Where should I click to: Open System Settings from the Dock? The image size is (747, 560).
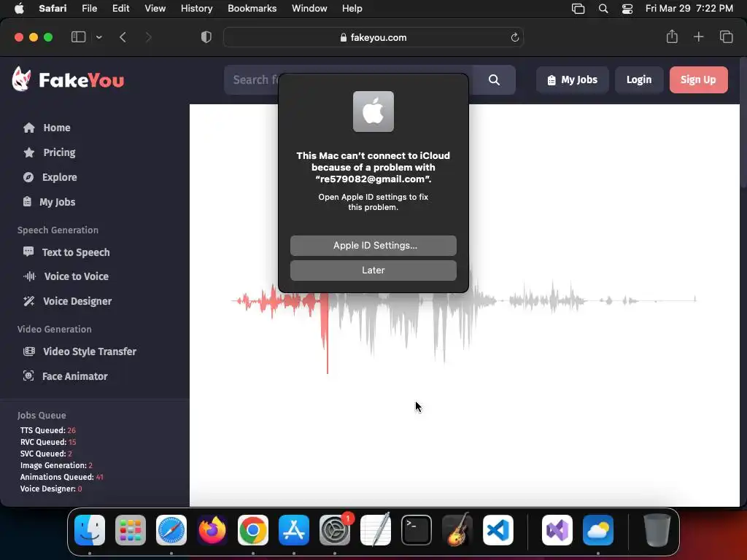point(334,530)
